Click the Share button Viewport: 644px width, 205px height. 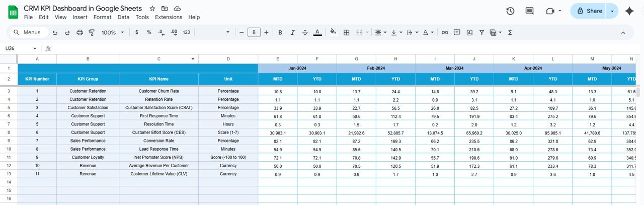(589, 11)
